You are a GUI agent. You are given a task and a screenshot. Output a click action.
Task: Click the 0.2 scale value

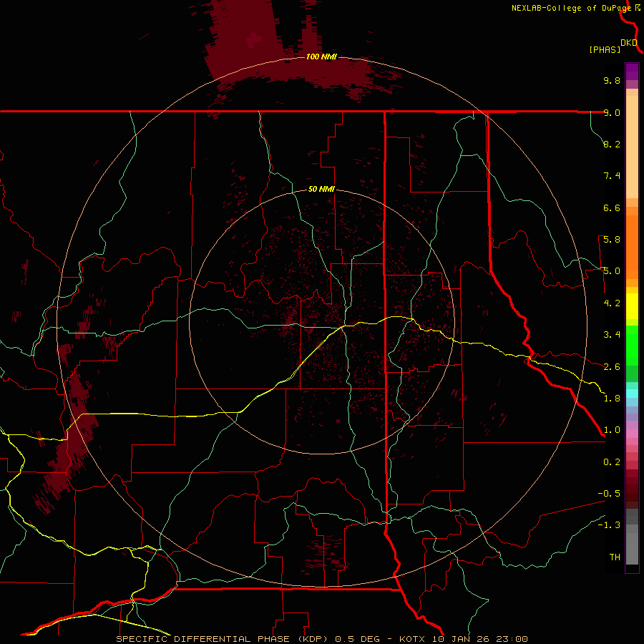tap(612, 462)
